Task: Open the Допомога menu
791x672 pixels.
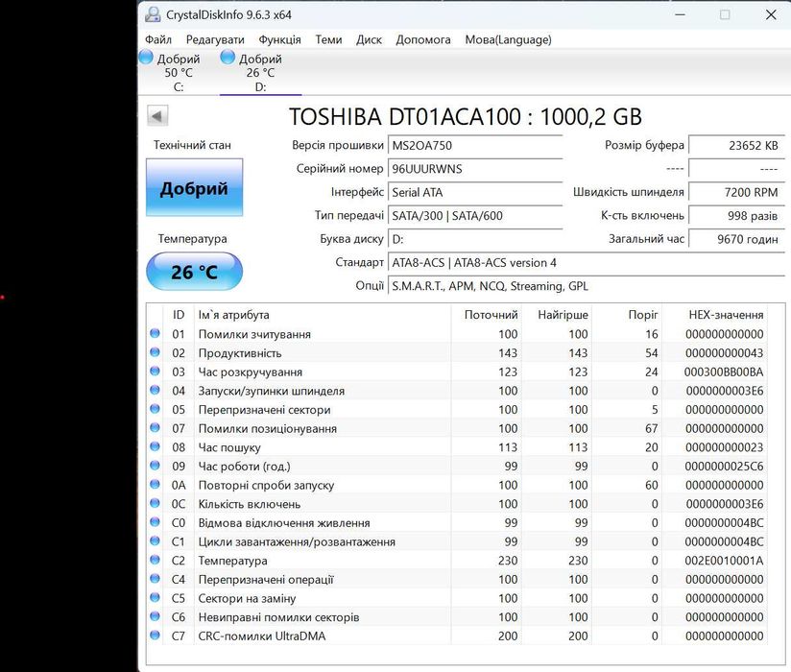Action: pyautogui.click(x=423, y=39)
